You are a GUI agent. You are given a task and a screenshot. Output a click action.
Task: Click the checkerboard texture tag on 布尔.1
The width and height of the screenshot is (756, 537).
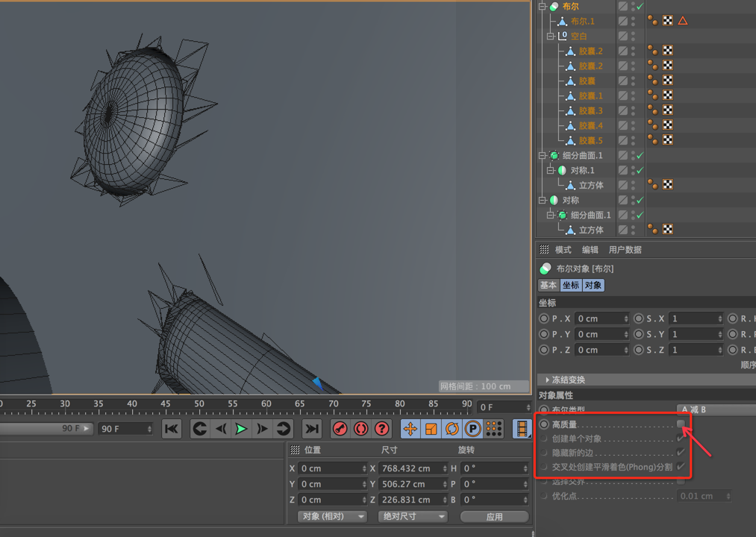[668, 21]
